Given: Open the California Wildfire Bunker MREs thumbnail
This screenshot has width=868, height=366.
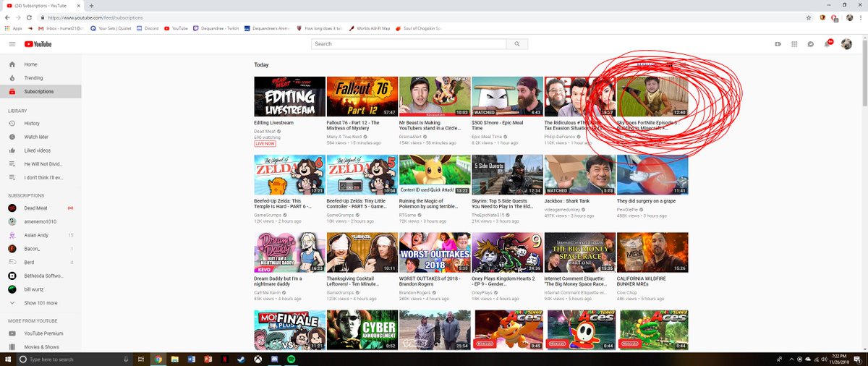Looking at the screenshot, I should (x=652, y=252).
